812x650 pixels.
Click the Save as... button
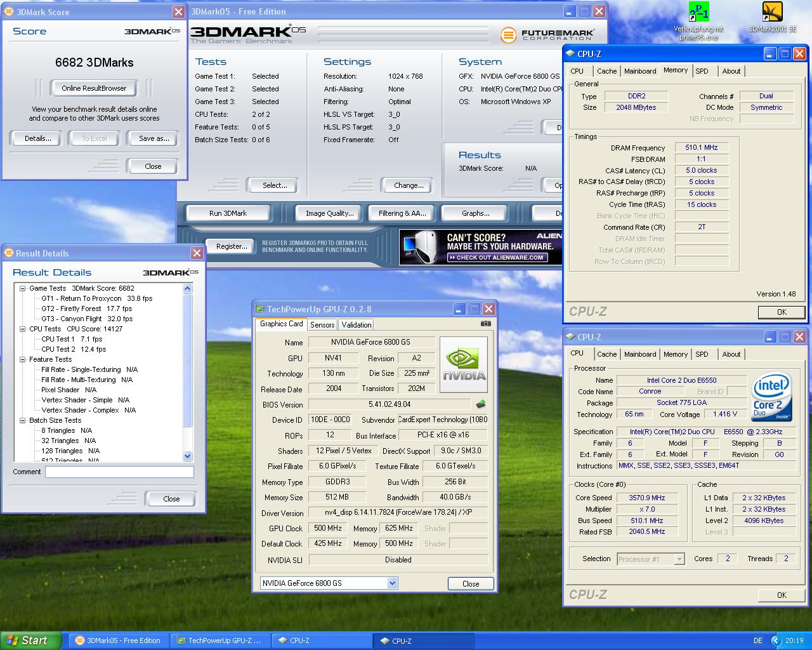(x=154, y=138)
